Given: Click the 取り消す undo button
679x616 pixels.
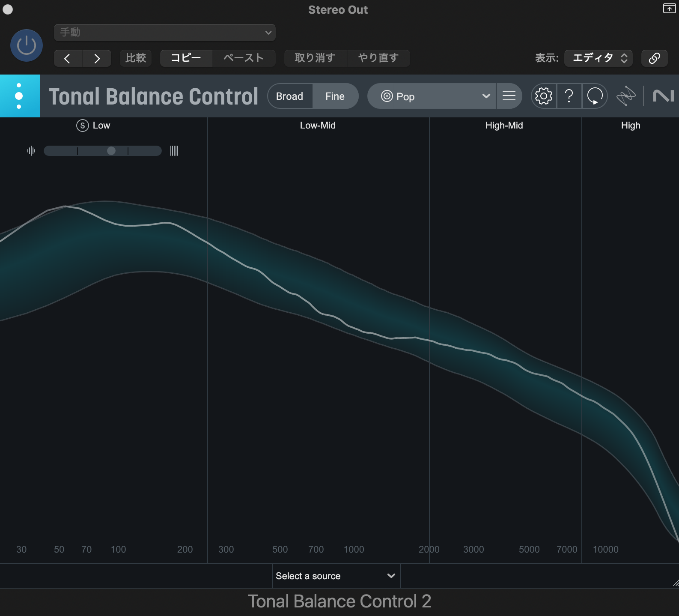Looking at the screenshot, I should pyautogui.click(x=315, y=58).
